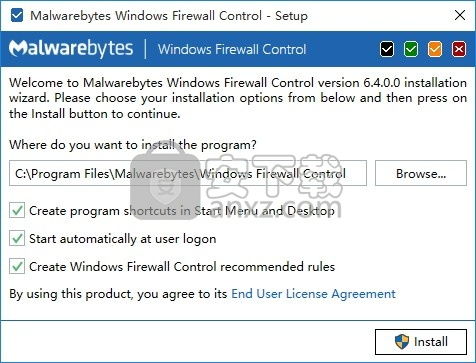Open the End User License Agreement link

point(313,294)
